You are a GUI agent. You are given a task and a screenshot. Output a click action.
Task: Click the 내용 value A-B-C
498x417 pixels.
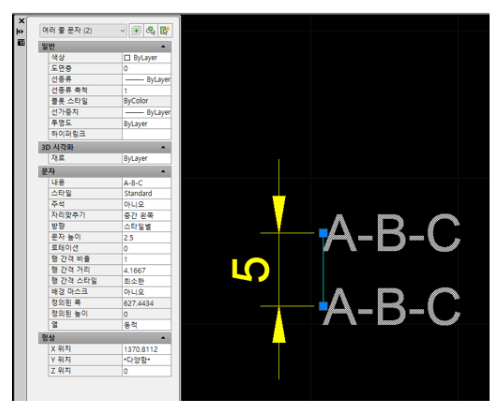pyautogui.click(x=147, y=183)
